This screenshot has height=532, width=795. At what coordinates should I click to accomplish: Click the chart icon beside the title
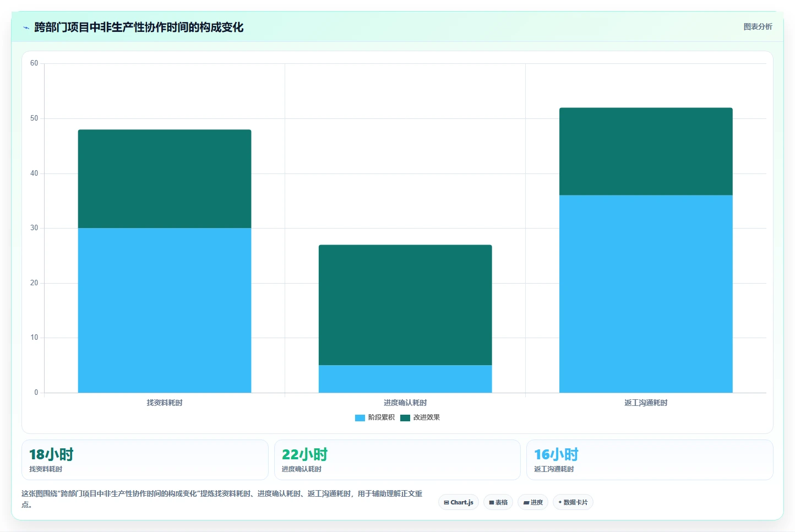tap(26, 28)
